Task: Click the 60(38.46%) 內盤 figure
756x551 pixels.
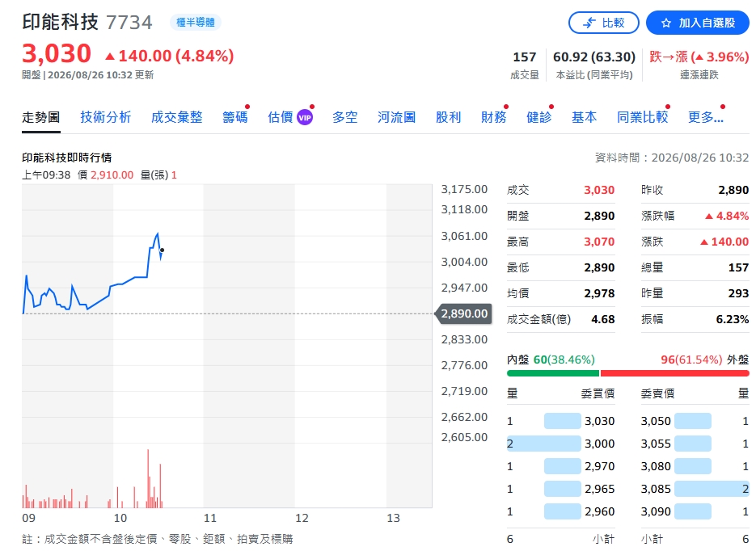Action: [x=564, y=360]
